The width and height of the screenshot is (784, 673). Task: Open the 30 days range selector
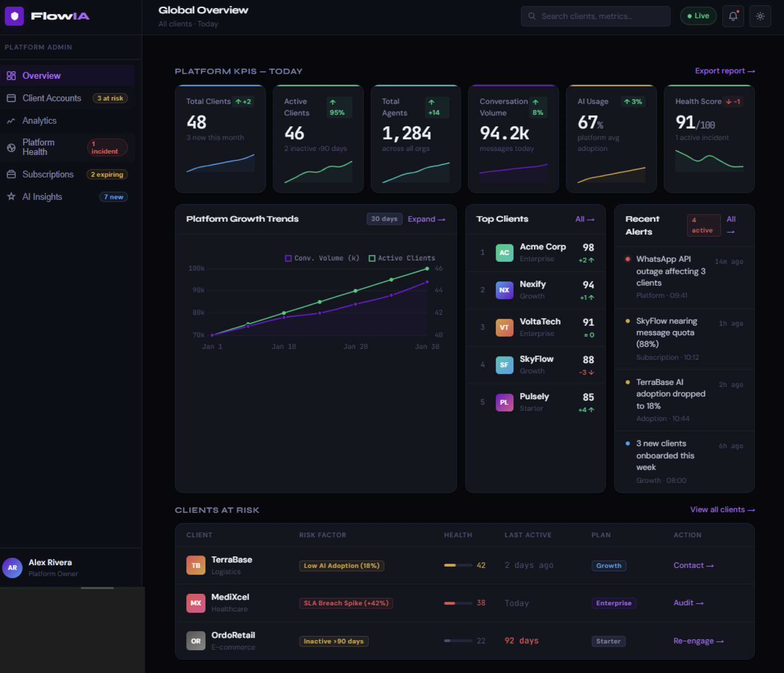pos(384,219)
